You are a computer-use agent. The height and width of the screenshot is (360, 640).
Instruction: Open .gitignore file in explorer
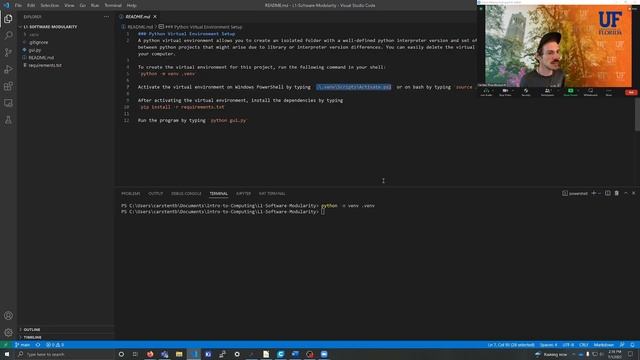38,42
